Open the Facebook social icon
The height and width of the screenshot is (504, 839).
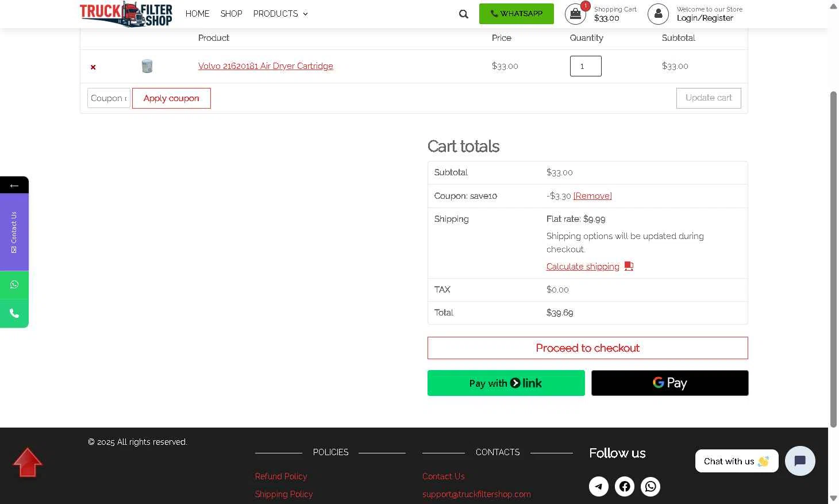[625, 487]
